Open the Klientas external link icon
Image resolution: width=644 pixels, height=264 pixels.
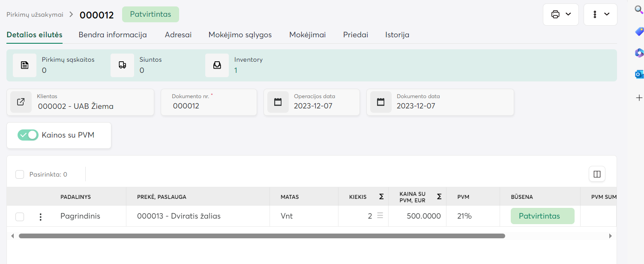pyautogui.click(x=21, y=102)
